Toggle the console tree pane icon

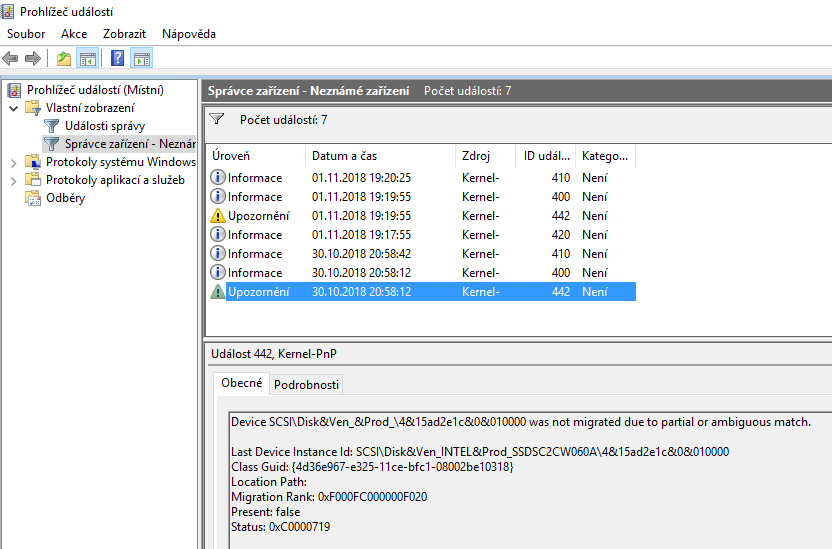coord(88,58)
